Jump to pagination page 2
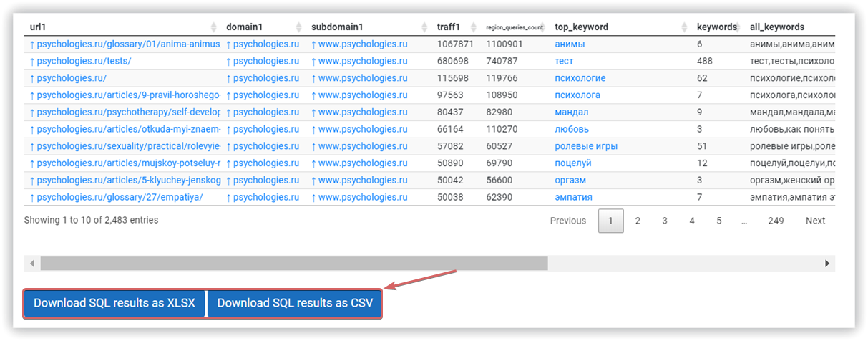 pos(638,221)
